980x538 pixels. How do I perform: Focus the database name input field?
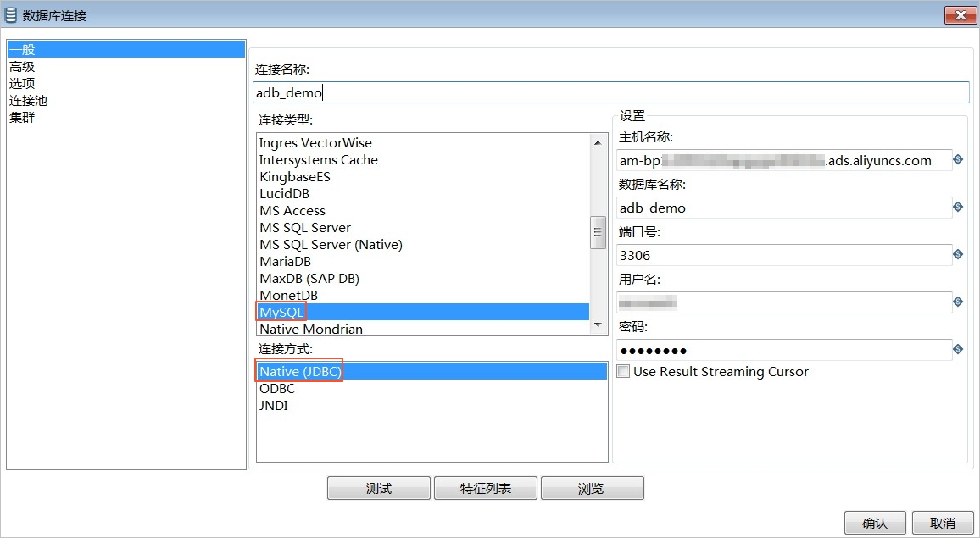784,208
